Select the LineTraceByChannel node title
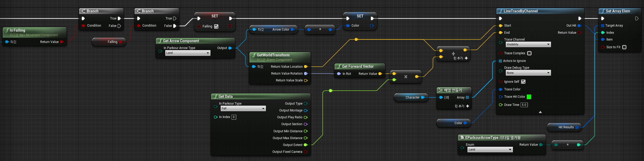644x161 pixels. point(521,11)
